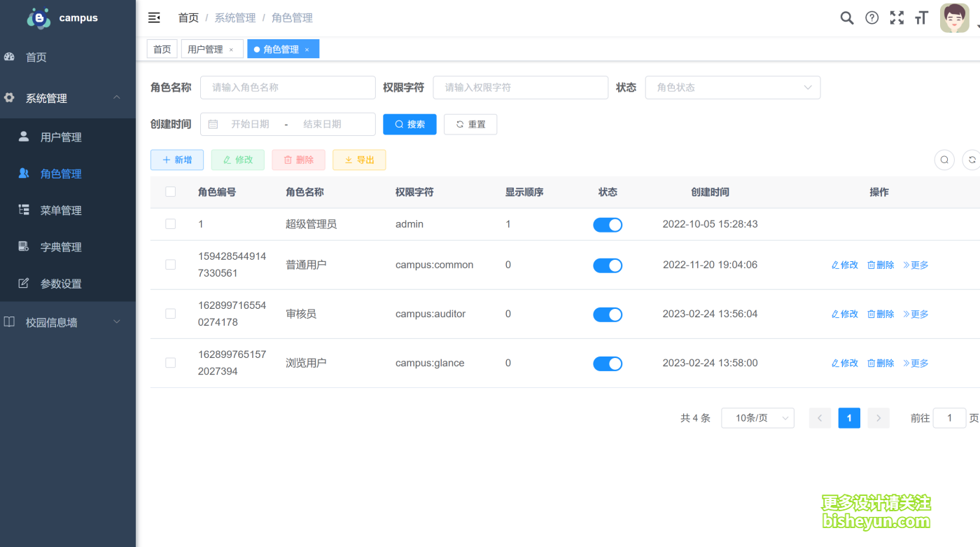Click the blue 搜索 button
980x547 pixels.
[409, 124]
